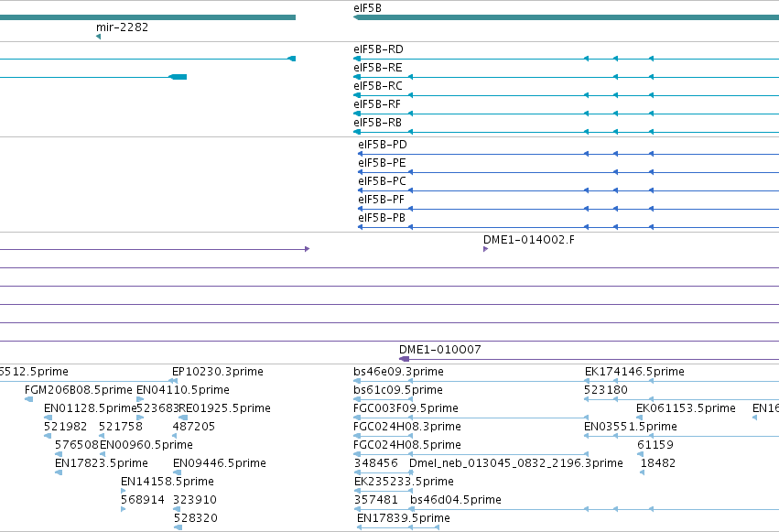The image size is (779, 532).
Task: Select feature 568914
Action: (143, 500)
